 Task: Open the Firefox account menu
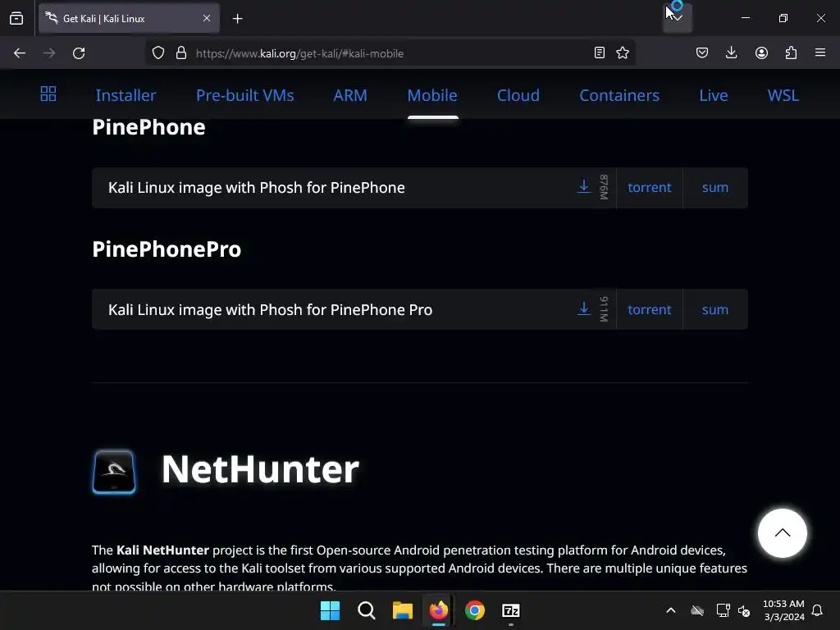tap(761, 52)
